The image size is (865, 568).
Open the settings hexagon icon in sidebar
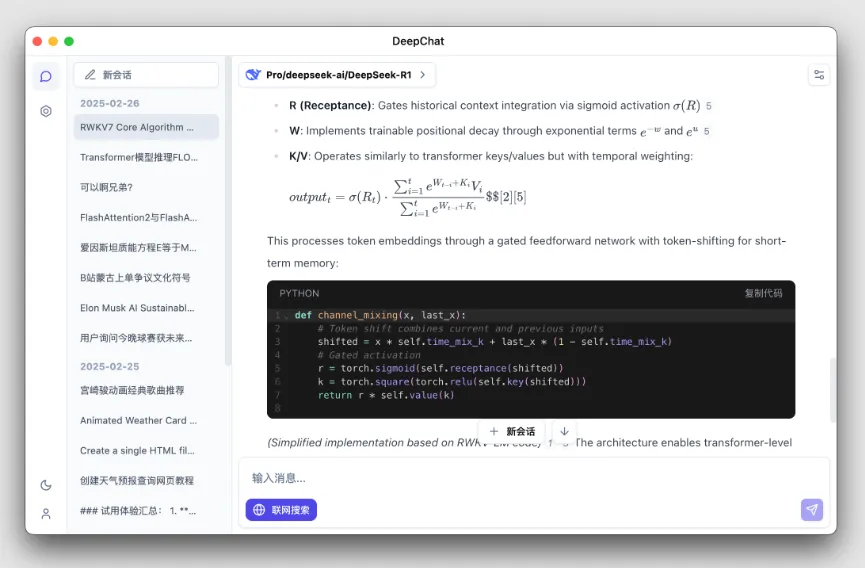tap(46, 111)
